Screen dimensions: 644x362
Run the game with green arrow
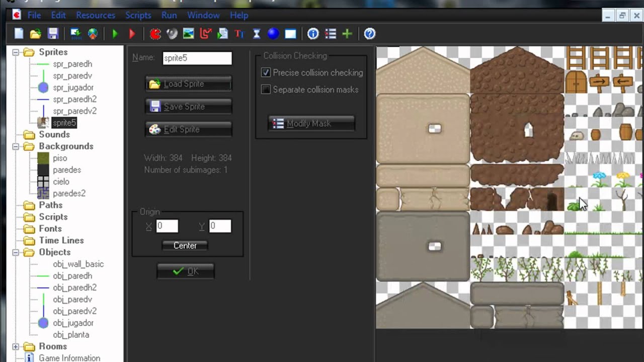pos(115,34)
